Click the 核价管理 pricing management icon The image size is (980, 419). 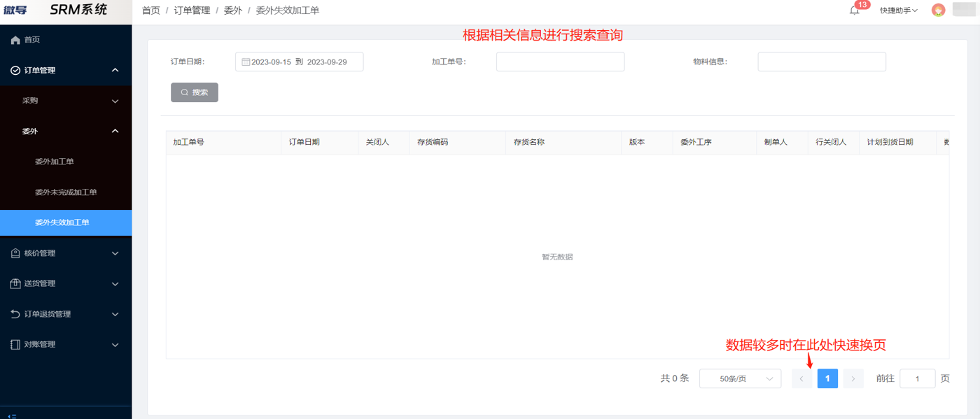(15, 253)
